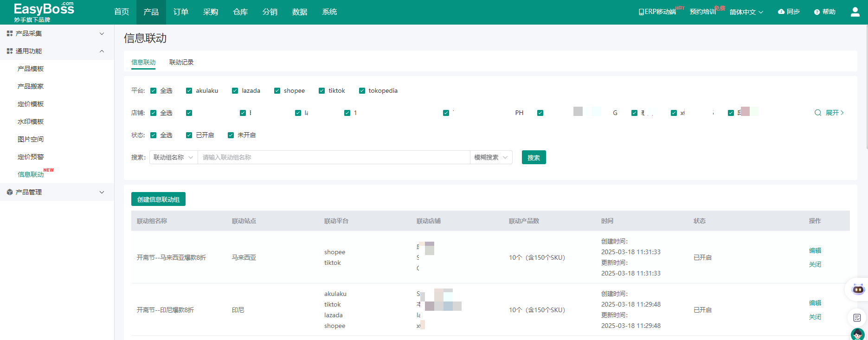Open 水印模板 in the sidebar
The image size is (868, 340).
[x=31, y=122]
